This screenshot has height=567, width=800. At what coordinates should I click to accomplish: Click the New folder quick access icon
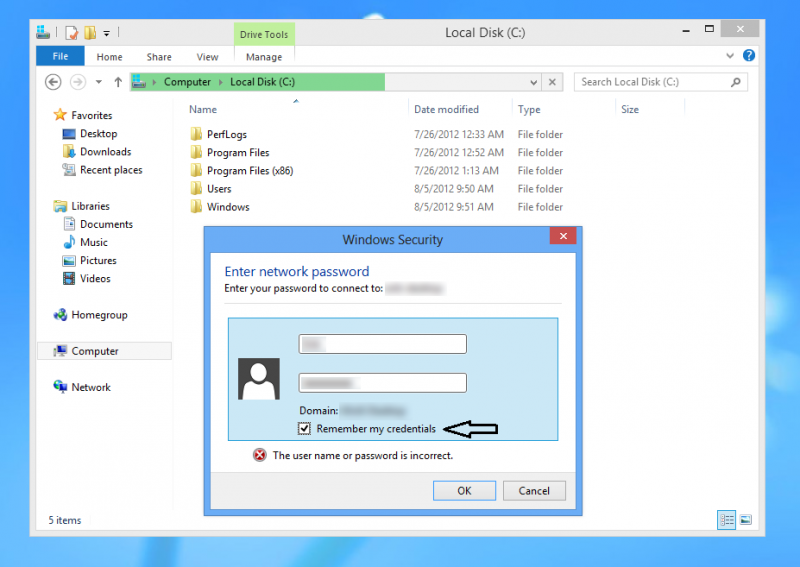pyautogui.click(x=90, y=33)
